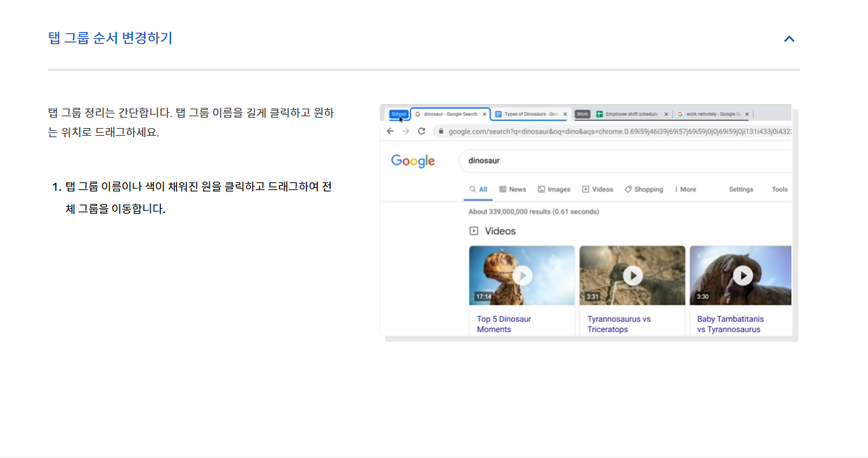Image resolution: width=868 pixels, height=458 pixels.
Task: Click the video icon beside Videos heading
Action: 473,231
